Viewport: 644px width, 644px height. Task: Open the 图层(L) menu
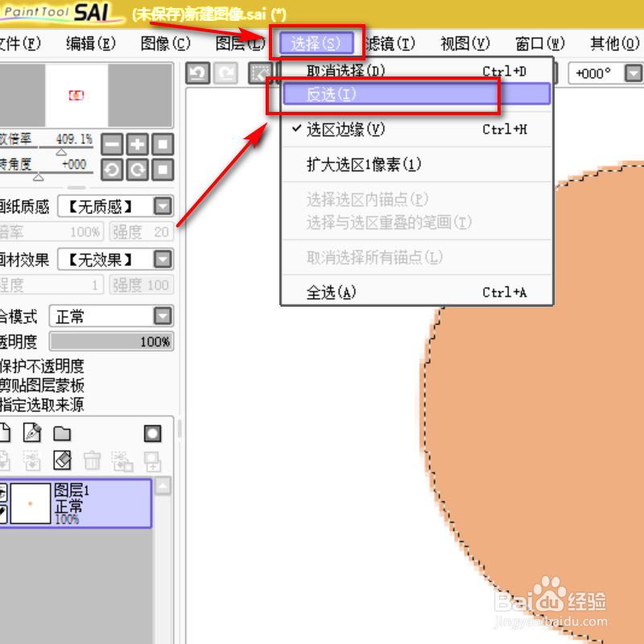coord(241,43)
